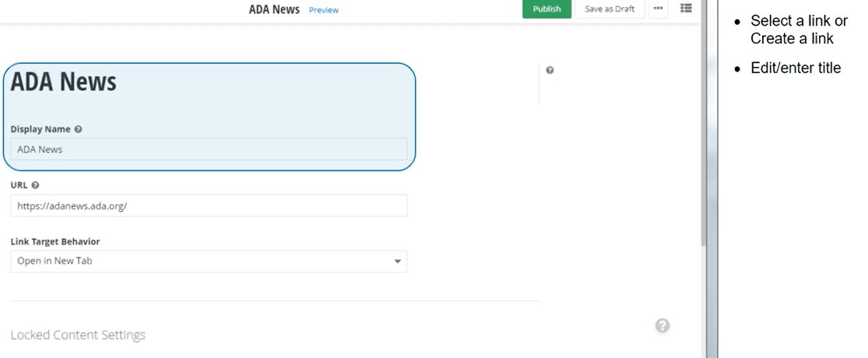Image resolution: width=868 pixels, height=358 pixels.
Task: Click the URL field with adanews.ada.org
Action: [209, 205]
